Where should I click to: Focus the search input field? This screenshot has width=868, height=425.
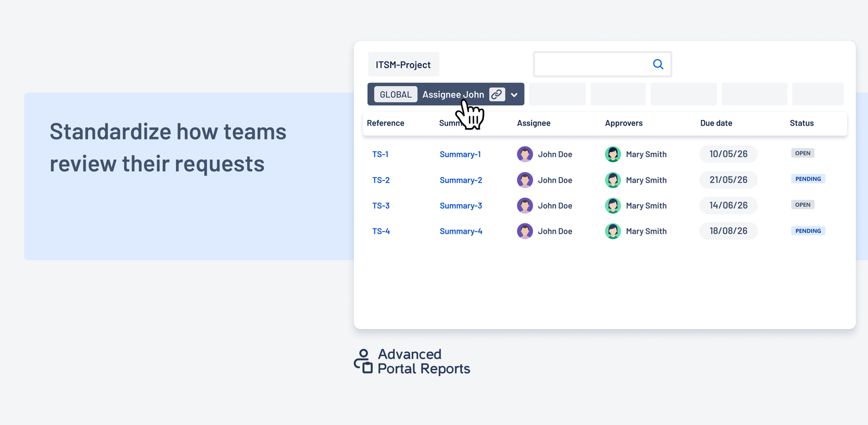point(602,64)
